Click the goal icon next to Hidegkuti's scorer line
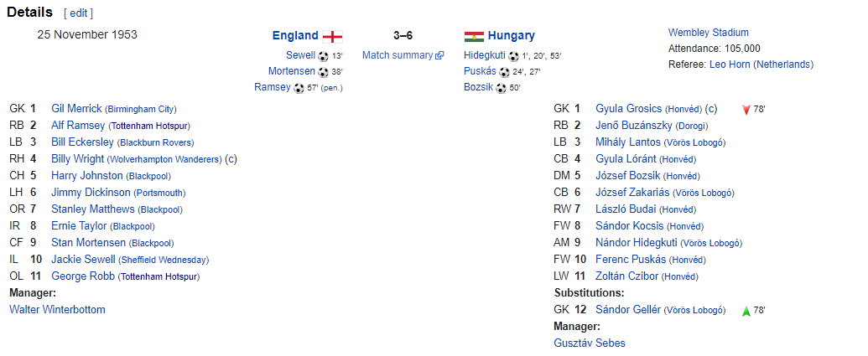This screenshot has width=868, height=356. pos(513,55)
